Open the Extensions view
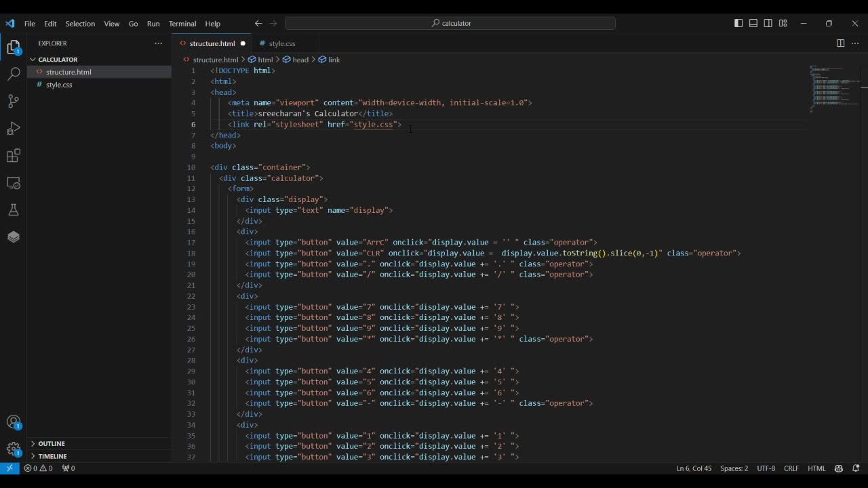This screenshot has height=488, width=868. (x=14, y=156)
